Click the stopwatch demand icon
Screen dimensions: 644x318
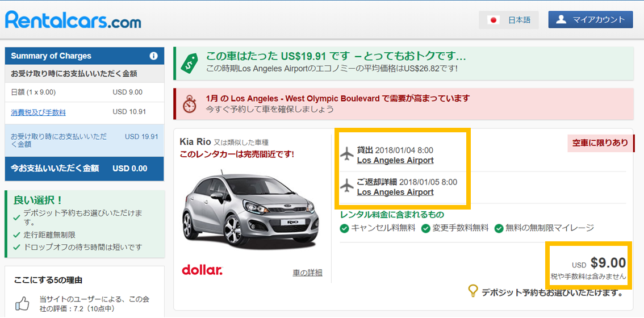click(189, 103)
